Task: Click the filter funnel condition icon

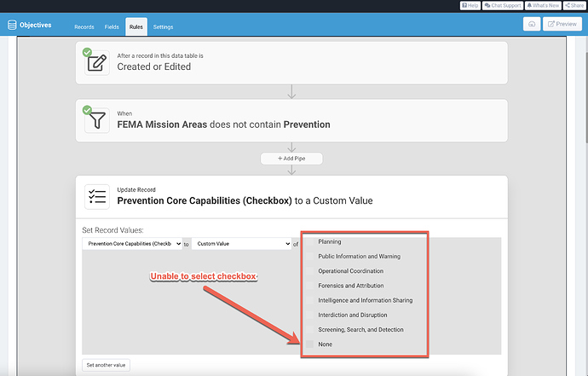Action: (97, 120)
